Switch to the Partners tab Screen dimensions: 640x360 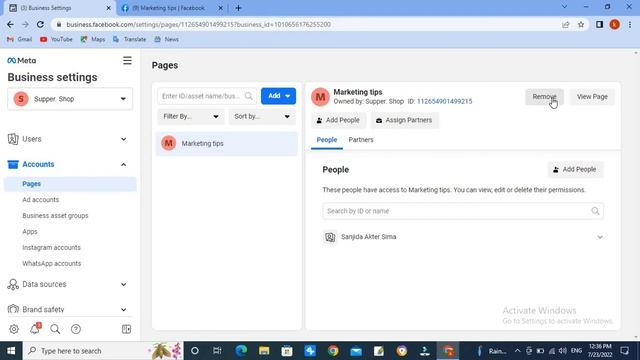click(361, 140)
